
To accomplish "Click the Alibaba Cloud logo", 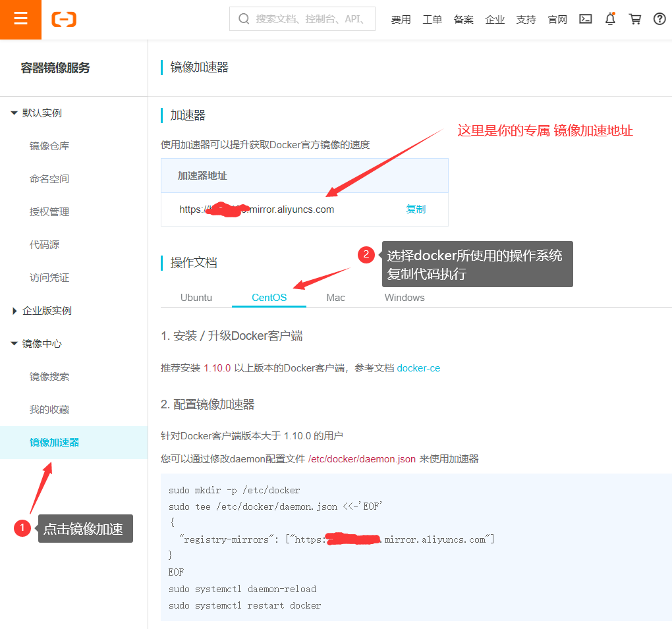I will point(64,19).
